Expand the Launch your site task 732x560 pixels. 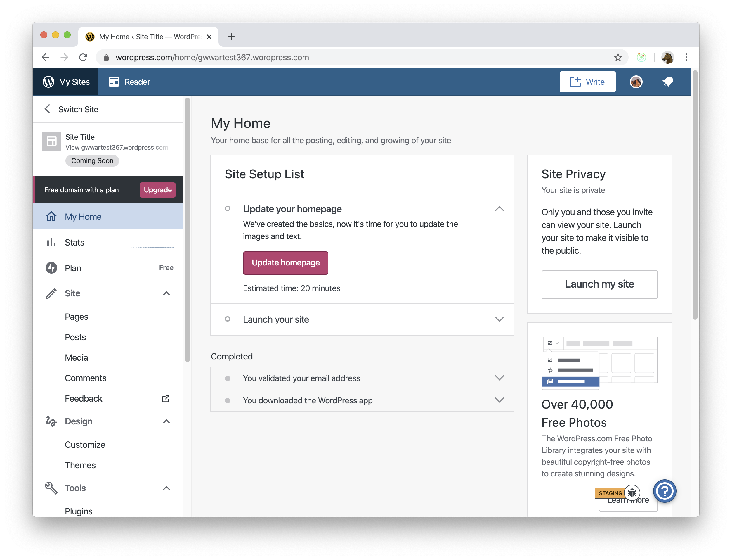499,319
